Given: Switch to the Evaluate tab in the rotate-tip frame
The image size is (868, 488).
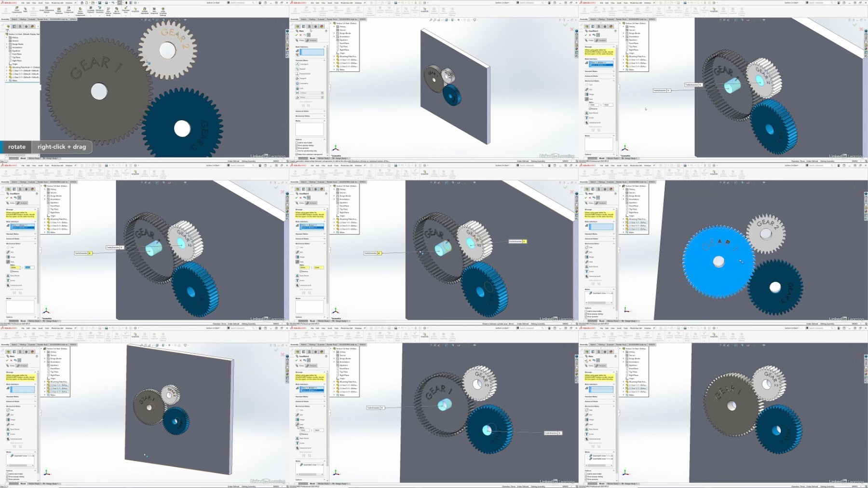Looking at the screenshot, I should coord(32,19).
